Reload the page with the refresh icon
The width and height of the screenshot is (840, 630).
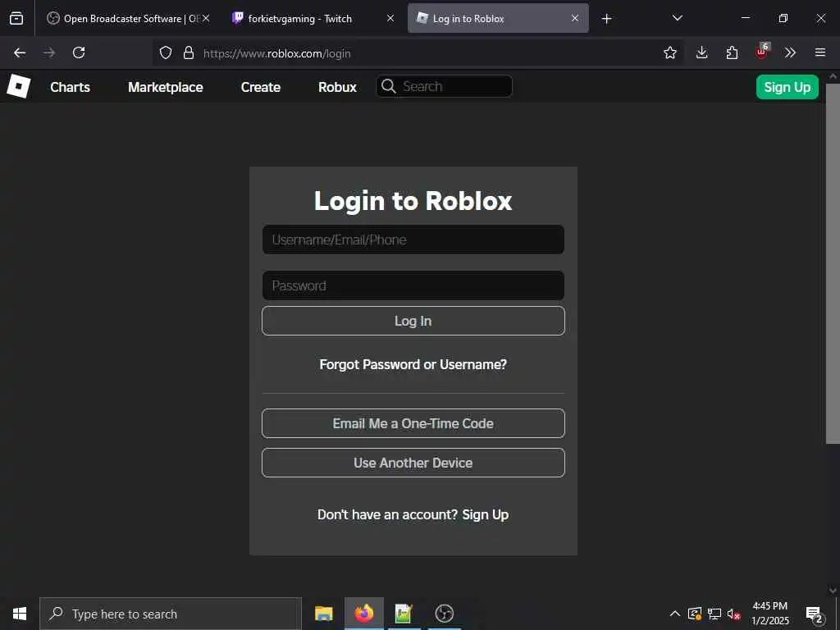pos(79,52)
